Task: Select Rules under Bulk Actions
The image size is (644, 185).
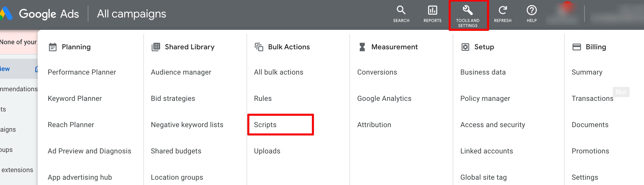Action: pyautogui.click(x=263, y=99)
